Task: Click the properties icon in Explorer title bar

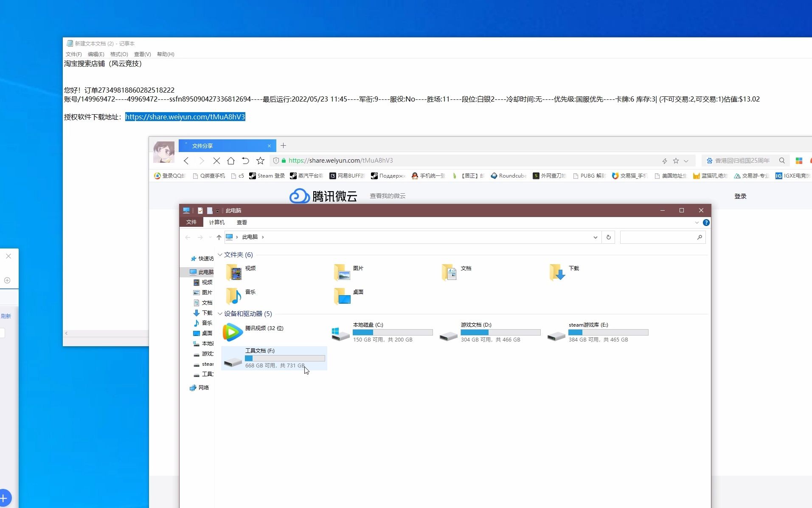Action: (200, 210)
